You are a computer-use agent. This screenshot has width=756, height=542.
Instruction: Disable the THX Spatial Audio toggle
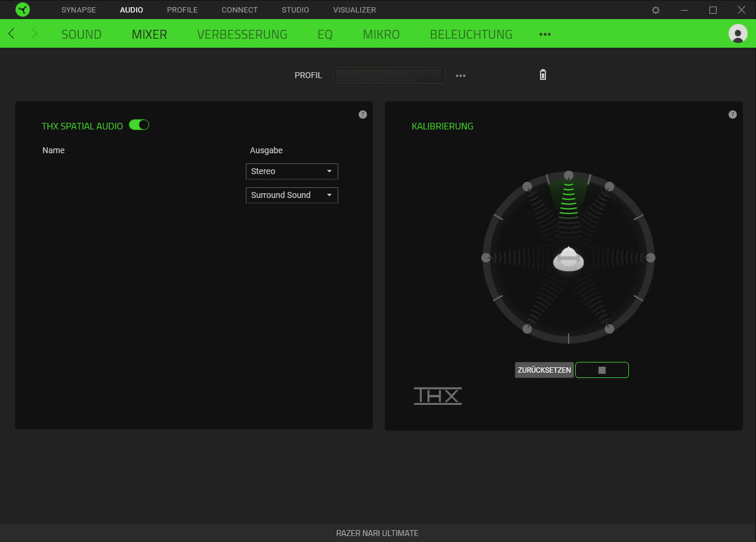coord(139,125)
